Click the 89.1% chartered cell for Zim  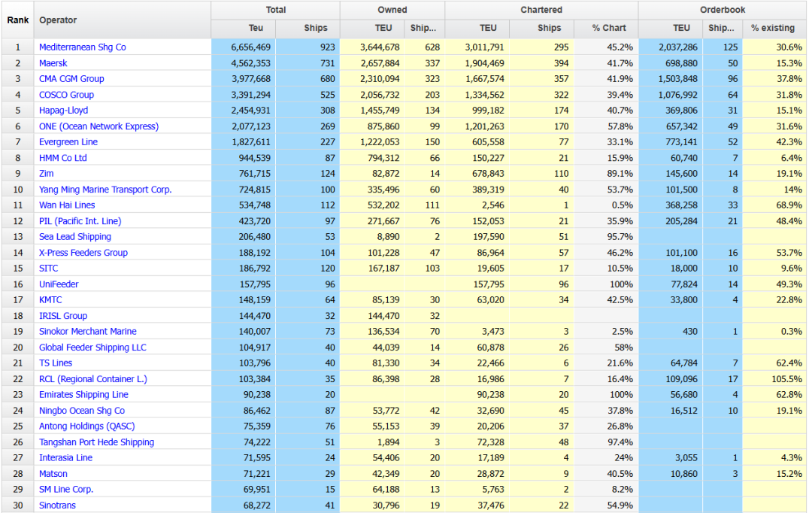click(606, 174)
